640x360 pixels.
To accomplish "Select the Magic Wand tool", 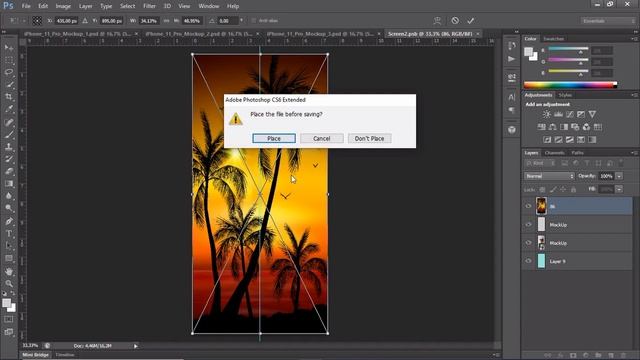I will coord(9,84).
